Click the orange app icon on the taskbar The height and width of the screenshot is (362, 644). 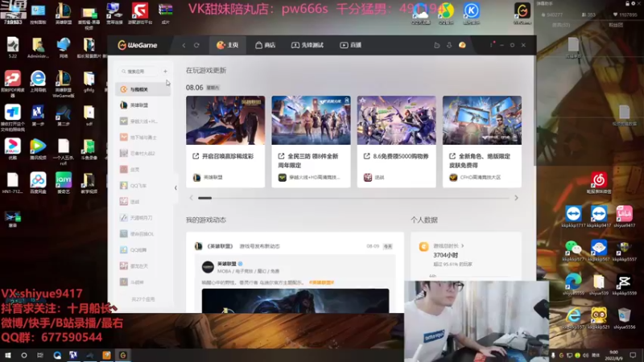(x=106, y=355)
